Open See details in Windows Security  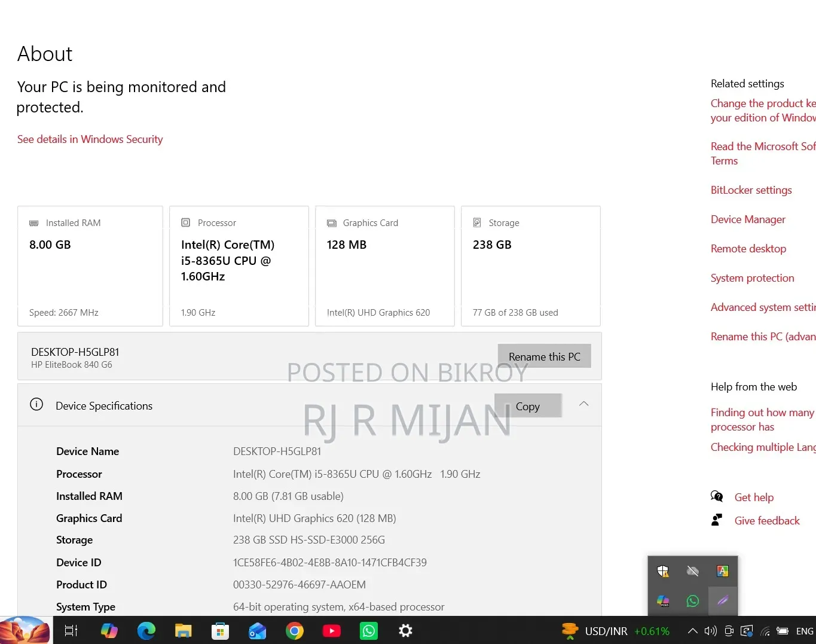90,139
